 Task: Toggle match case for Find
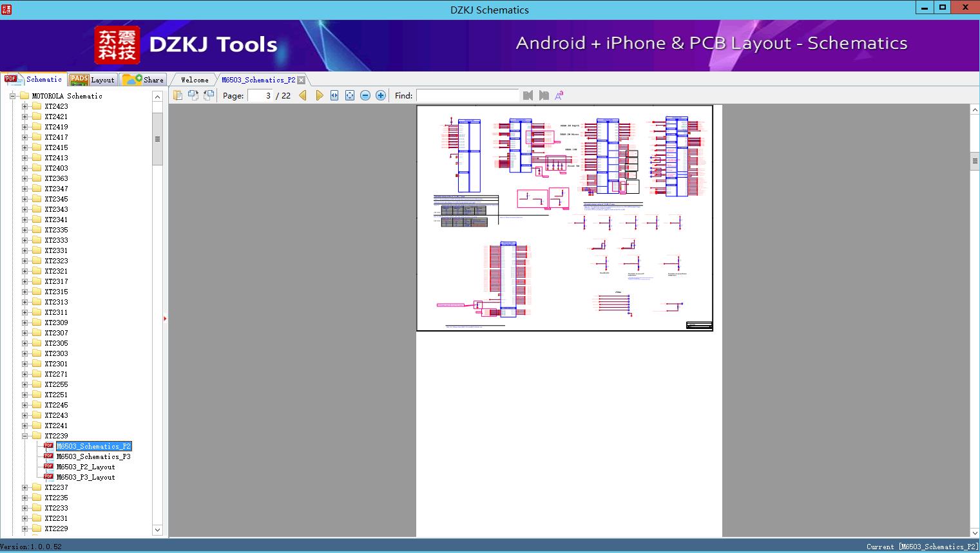(x=559, y=95)
